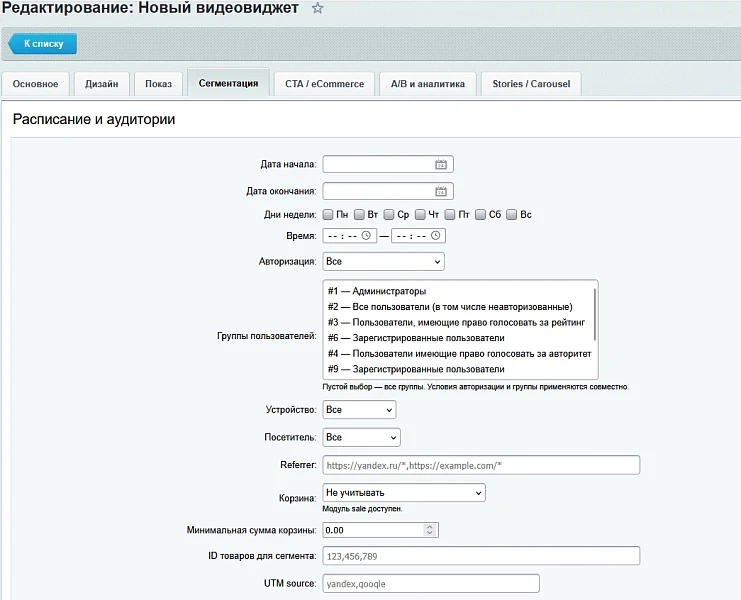
Task: Open calendar picker for Дата начала
Action: tap(440, 164)
